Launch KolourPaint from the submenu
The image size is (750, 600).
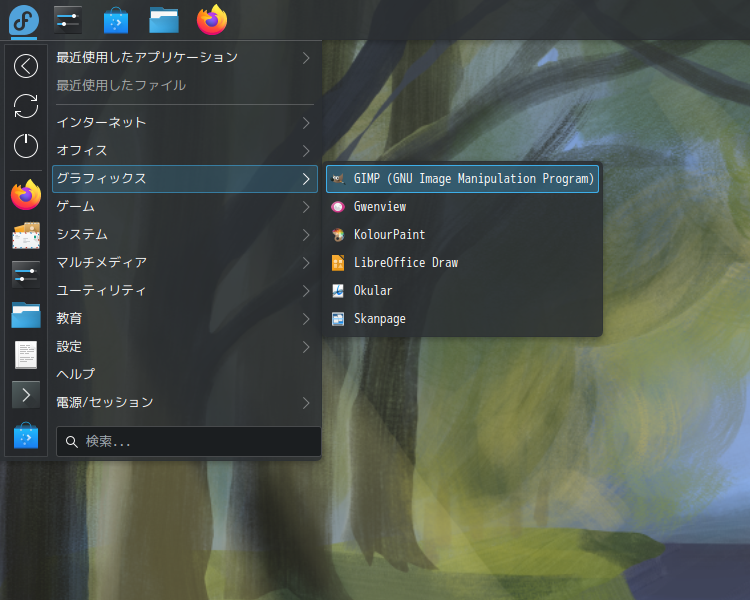(462, 234)
